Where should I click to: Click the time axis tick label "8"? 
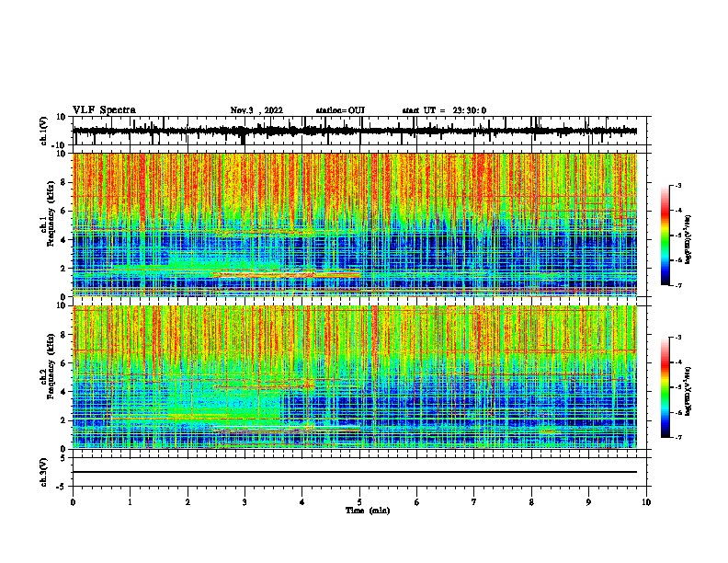(x=531, y=502)
